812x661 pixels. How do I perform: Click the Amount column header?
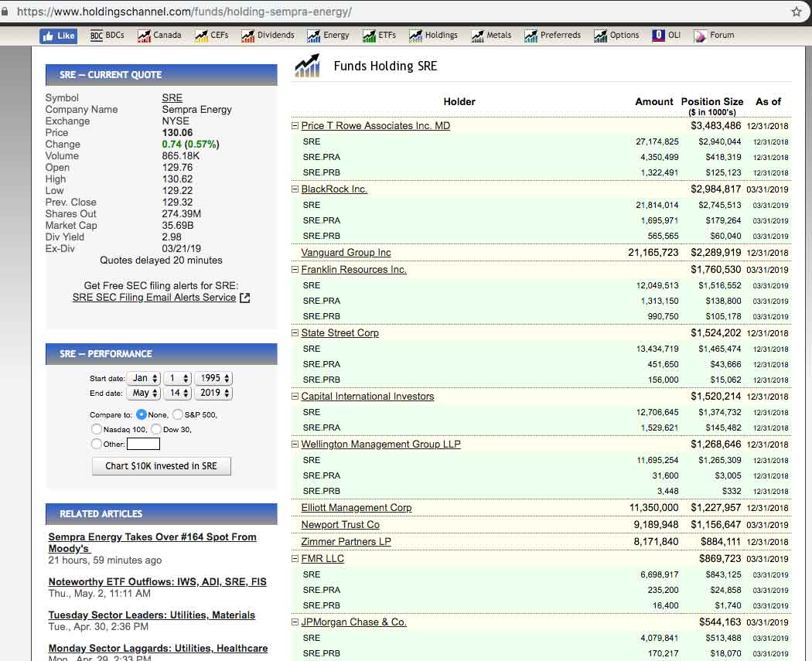(654, 102)
